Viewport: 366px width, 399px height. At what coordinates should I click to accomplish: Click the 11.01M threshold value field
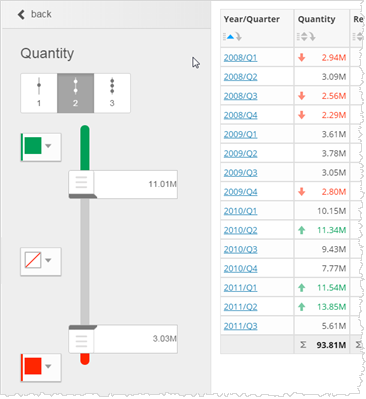point(135,184)
